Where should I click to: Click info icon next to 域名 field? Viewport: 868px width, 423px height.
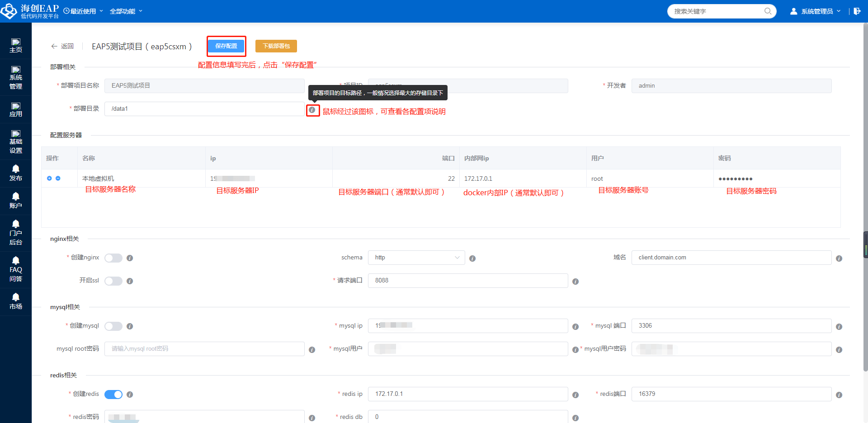pos(839,258)
